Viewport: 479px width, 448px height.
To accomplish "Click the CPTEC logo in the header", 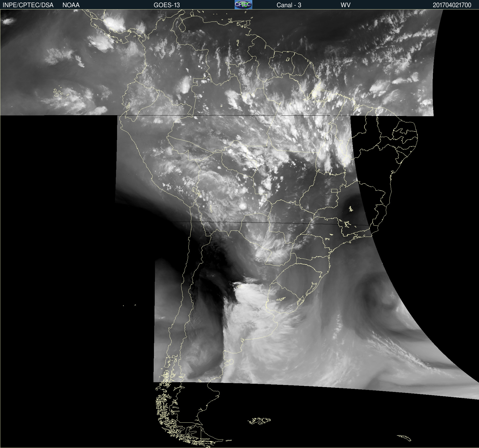I will point(243,5).
